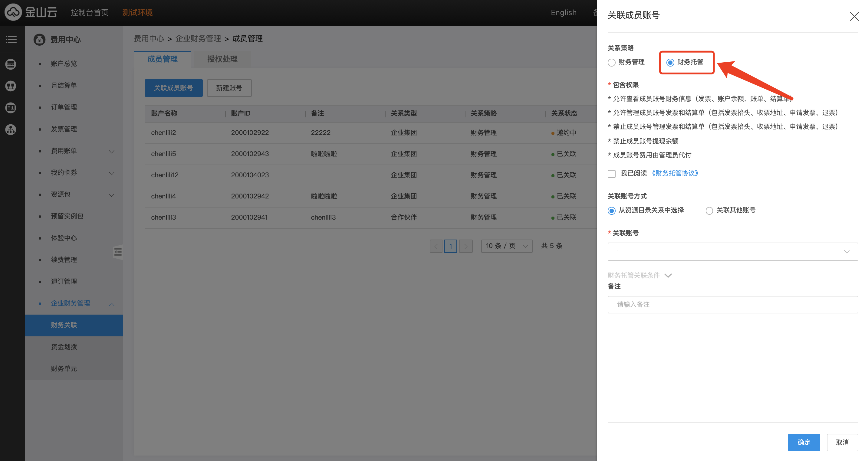
Task: Click the 取消 button
Action: tap(842, 442)
